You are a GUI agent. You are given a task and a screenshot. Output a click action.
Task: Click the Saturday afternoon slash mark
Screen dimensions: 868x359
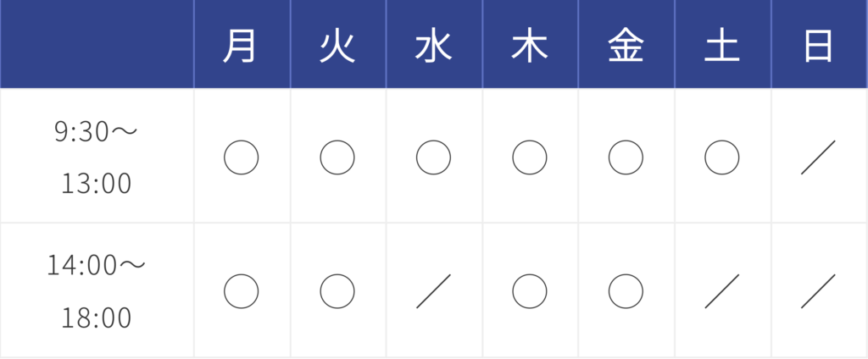click(x=722, y=290)
